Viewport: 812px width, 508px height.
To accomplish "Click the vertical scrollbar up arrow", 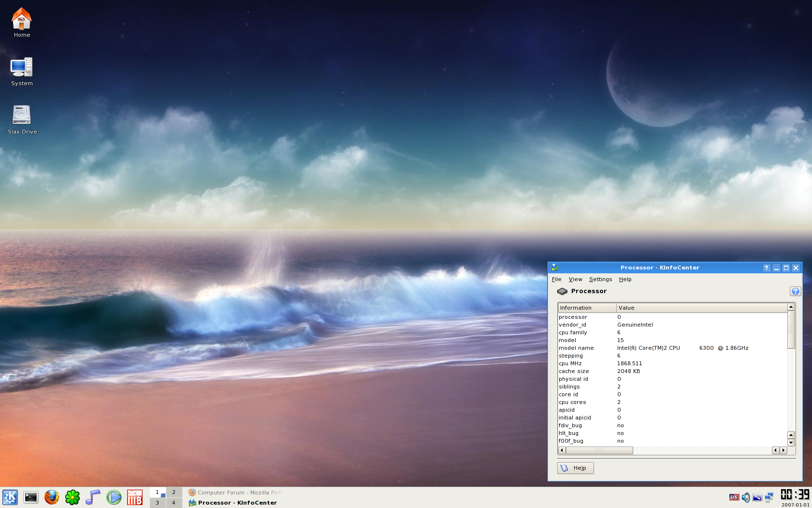I will [791, 307].
